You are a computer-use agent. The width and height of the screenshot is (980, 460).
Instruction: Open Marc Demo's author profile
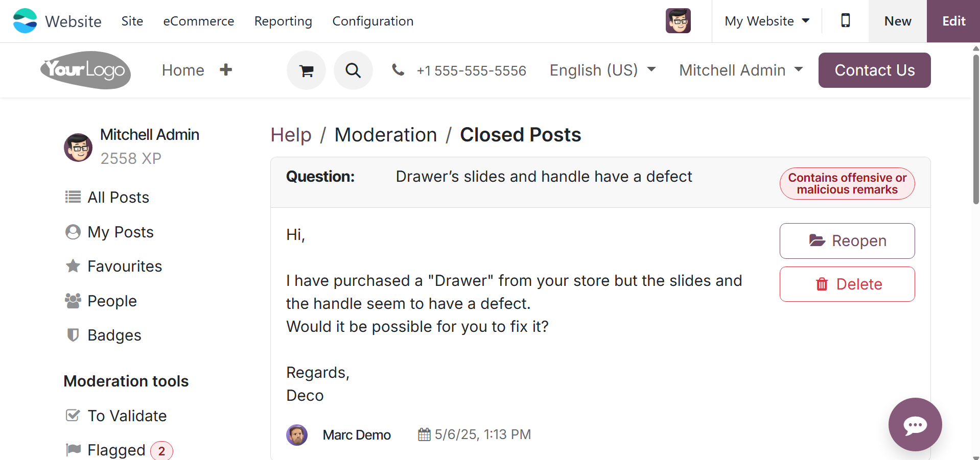pos(357,435)
